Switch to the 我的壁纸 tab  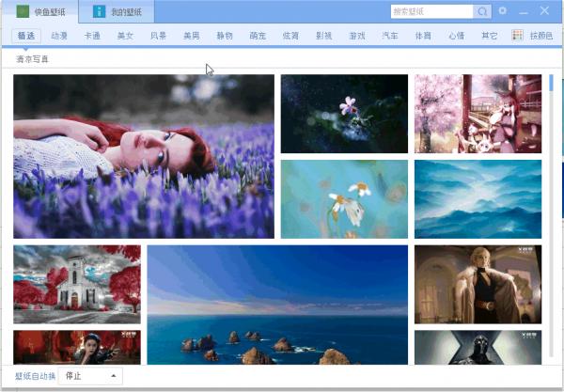[126, 12]
